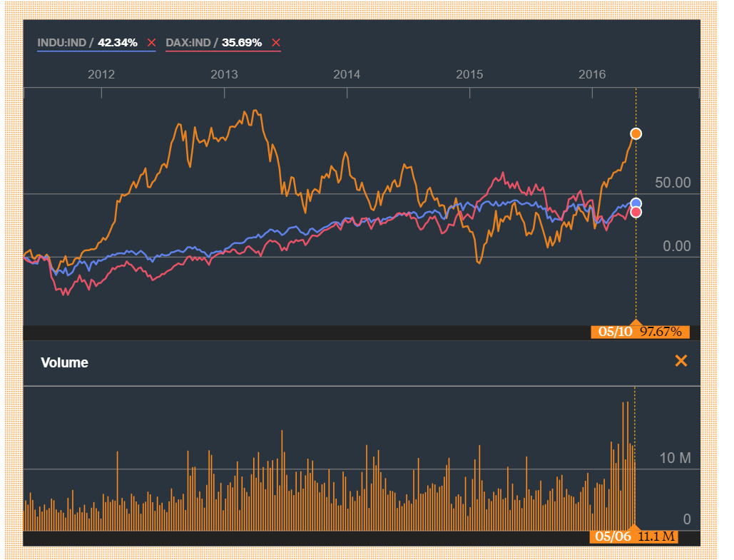Viewport: 734px width, 560px height.
Task: Close the Volume panel with orange X
Action: point(681,361)
